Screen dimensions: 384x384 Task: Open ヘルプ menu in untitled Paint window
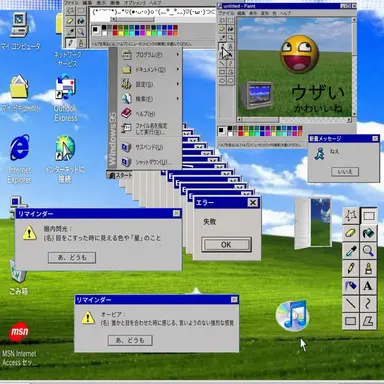[x=285, y=13]
